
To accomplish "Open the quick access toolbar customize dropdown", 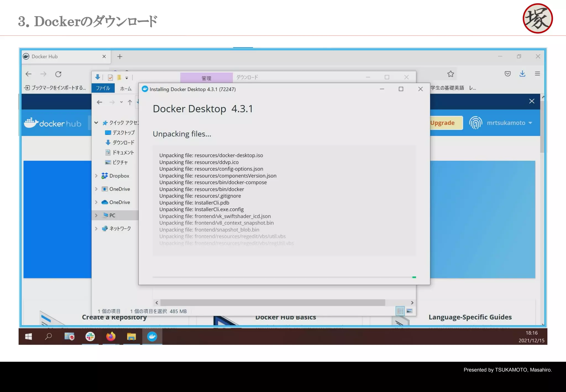I will pyautogui.click(x=127, y=78).
